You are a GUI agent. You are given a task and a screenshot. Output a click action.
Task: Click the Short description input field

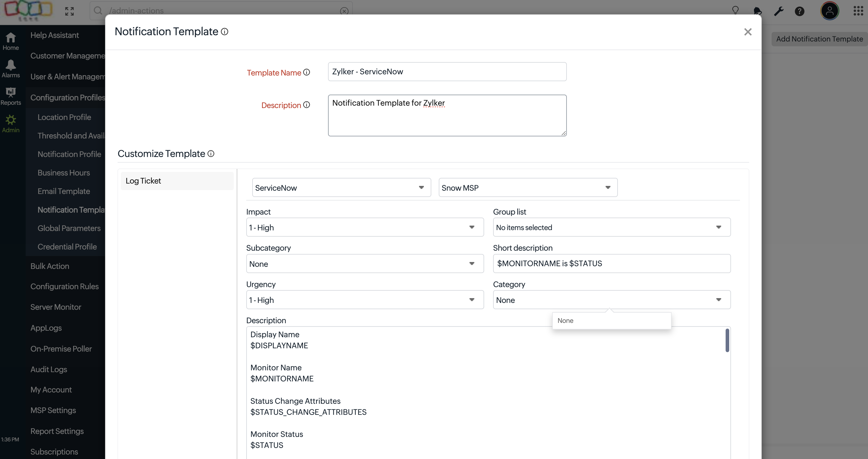[612, 264]
